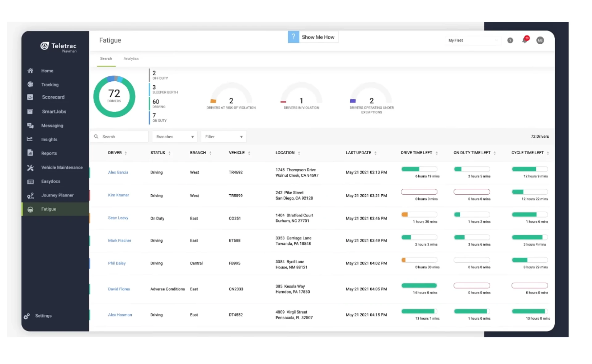Expand the My Fleet selector
Image resolution: width=592 pixels, height=364 pixels.
[473, 40]
